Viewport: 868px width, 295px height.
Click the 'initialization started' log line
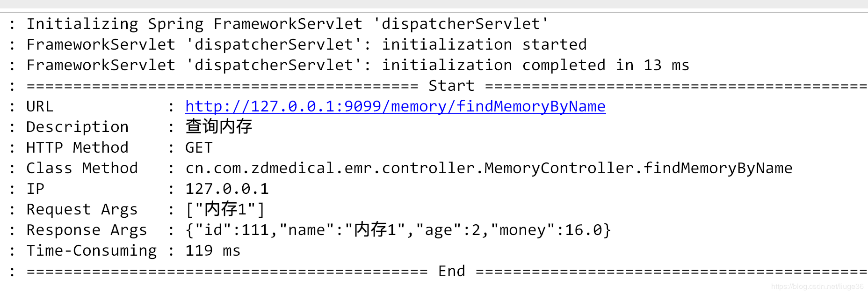coord(306,44)
